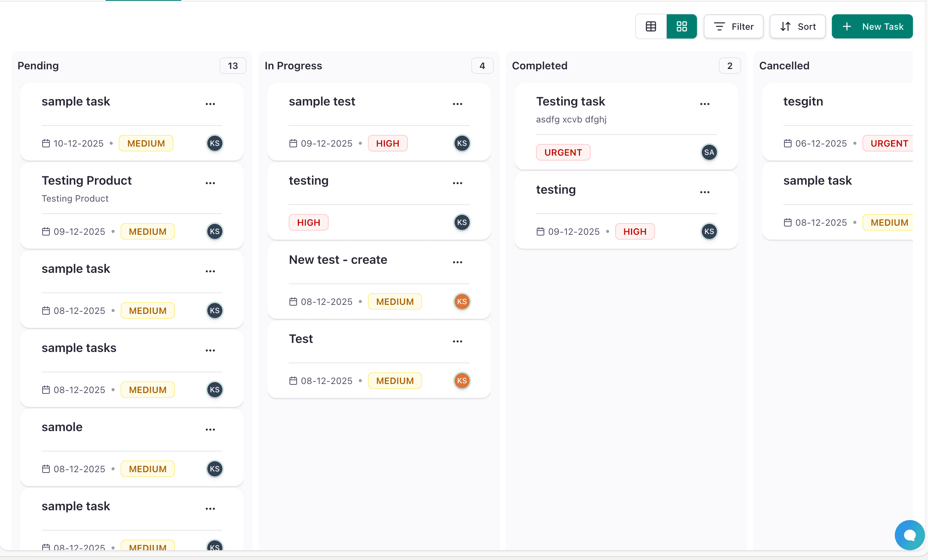Open the 'Test' task title
This screenshot has height=560, width=928.
(x=301, y=339)
